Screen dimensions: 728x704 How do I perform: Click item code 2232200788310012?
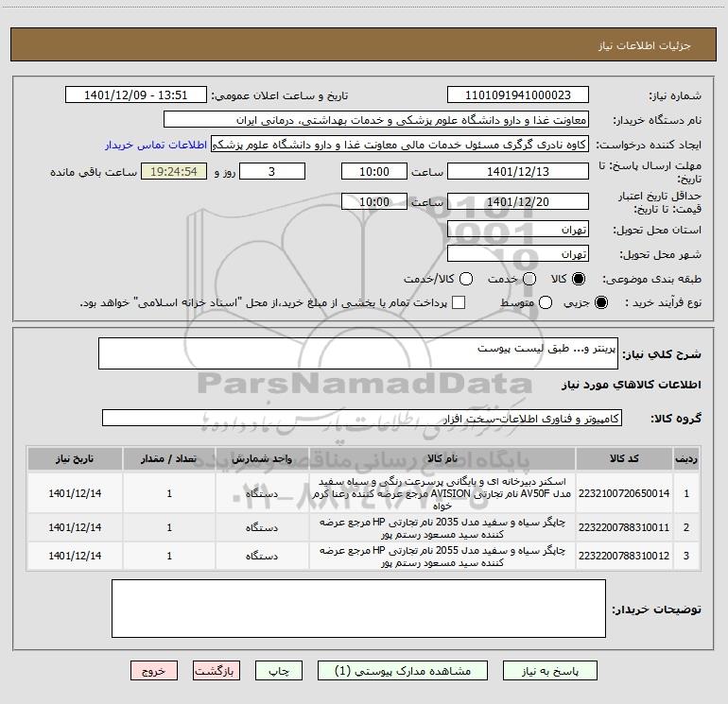coord(624,556)
